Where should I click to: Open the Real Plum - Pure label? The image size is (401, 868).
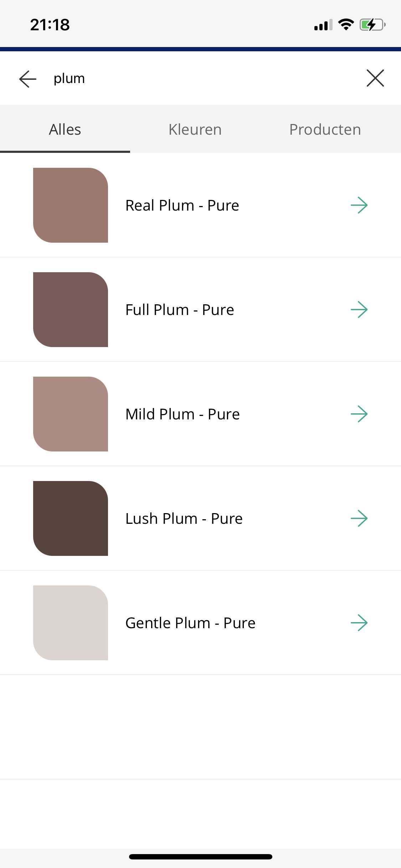pos(182,206)
